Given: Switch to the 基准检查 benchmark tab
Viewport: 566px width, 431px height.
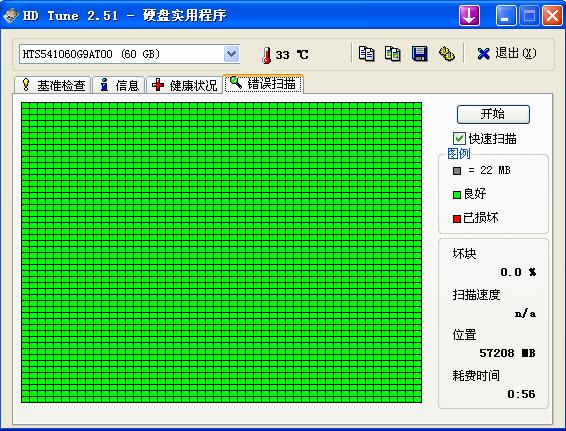Looking at the screenshot, I should pyautogui.click(x=53, y=85).
